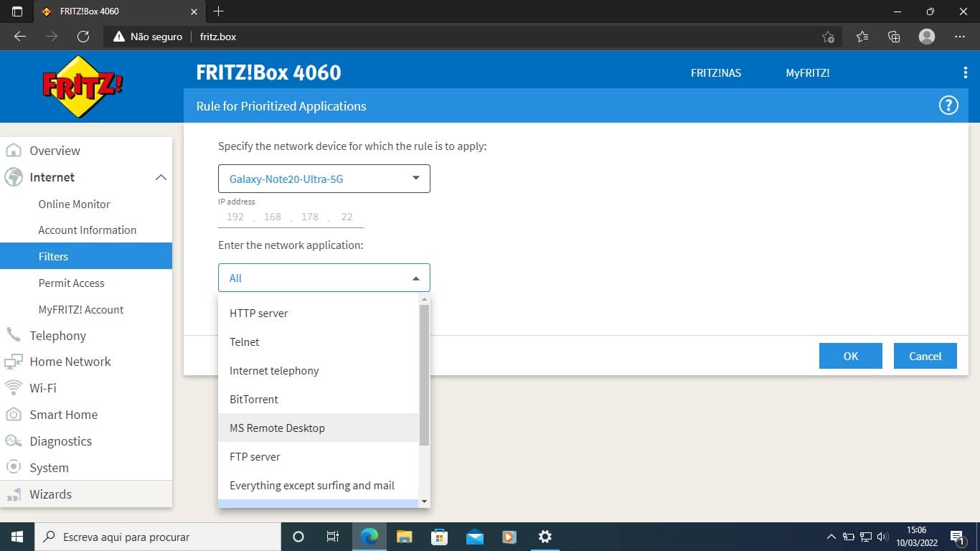The height and width of the screenshot is (551, 980).
Task: Click the Internet globe icon
Action: pyautogui.click(x=13, y=177)
